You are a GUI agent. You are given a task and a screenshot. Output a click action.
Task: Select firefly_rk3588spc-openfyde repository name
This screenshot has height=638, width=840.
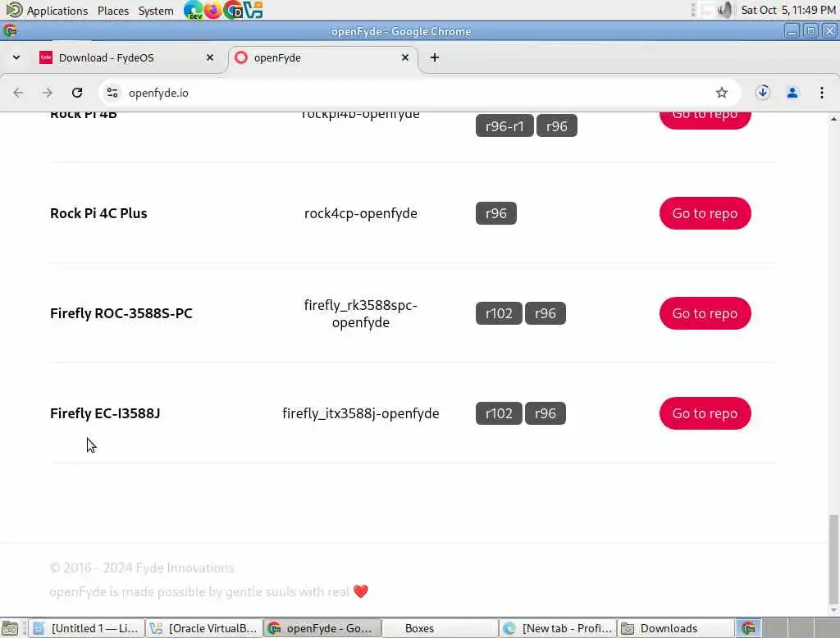(x=361, y=313)
